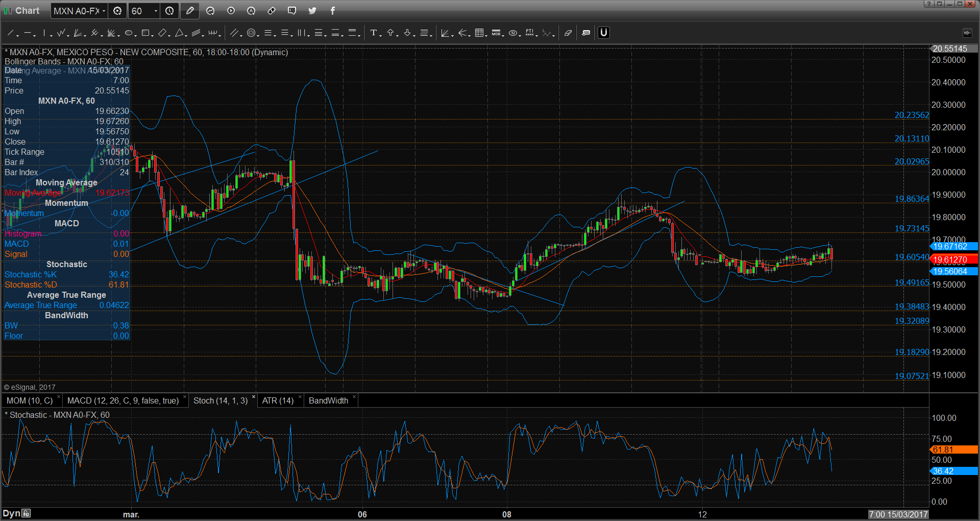Select the Fibonacci time zones vertical tool

click(x=301, y=33)
